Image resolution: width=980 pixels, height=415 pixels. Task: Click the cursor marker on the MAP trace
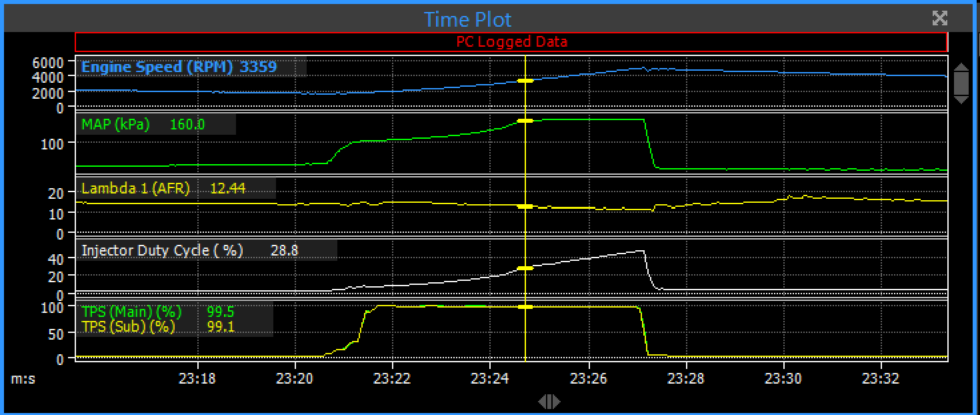pos(525,121)
